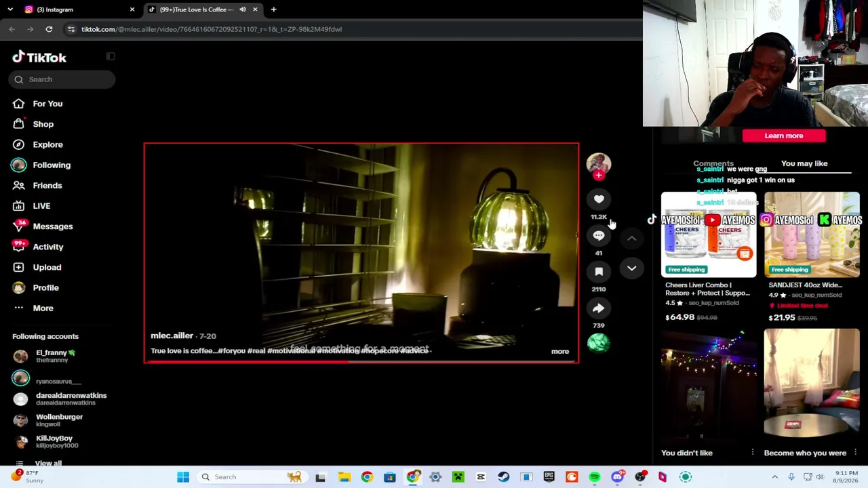Viewport: 868px width, 488px height.
Task: Open the Windows Start menu
Action: (183, 477)
